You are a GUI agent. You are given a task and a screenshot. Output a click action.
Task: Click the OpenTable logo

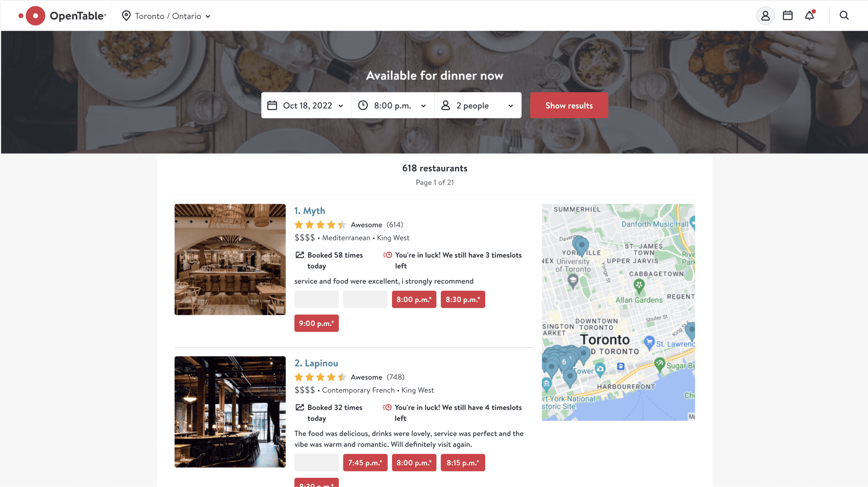pyautogui.click(x=62, y=16)
